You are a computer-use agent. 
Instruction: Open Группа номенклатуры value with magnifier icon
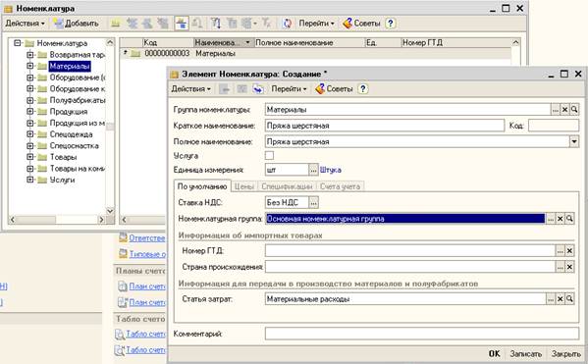coord(574,110)
